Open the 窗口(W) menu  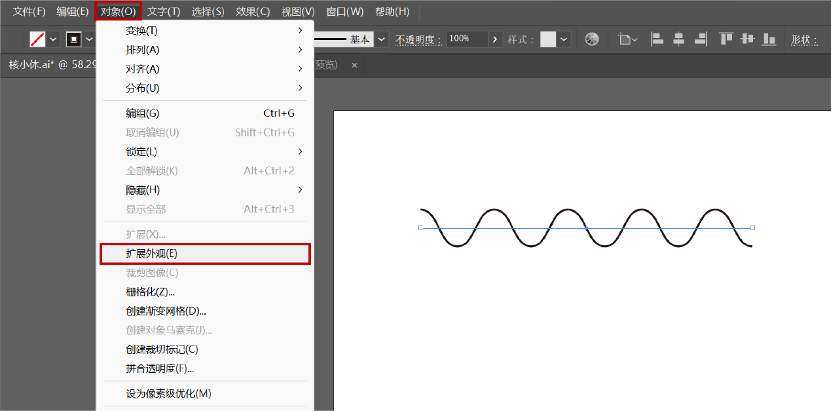[x=345, y=11]
